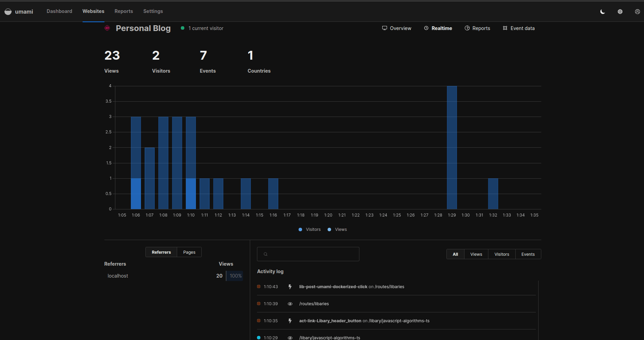The width and height of the screenshot is (644, 340).
Task: Open the website Reports view with clock icon
Action: click(x=477, y=28)
